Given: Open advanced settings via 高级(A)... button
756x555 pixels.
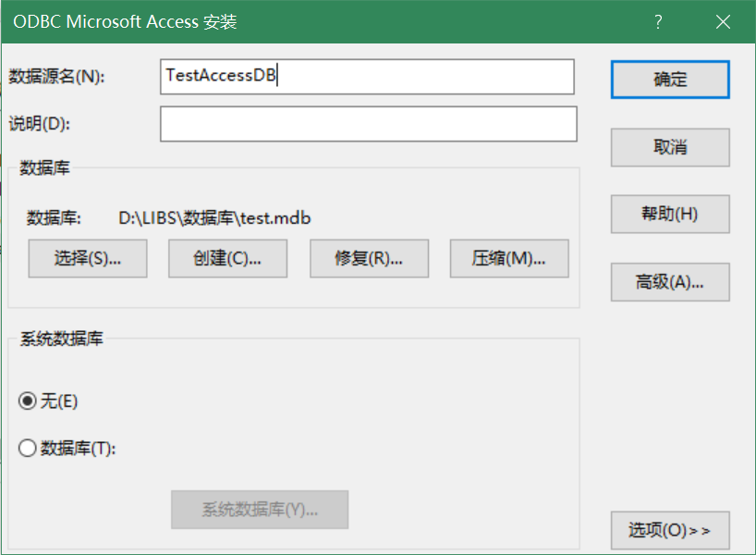Looking at the screenshot, I should click(670, 282).
